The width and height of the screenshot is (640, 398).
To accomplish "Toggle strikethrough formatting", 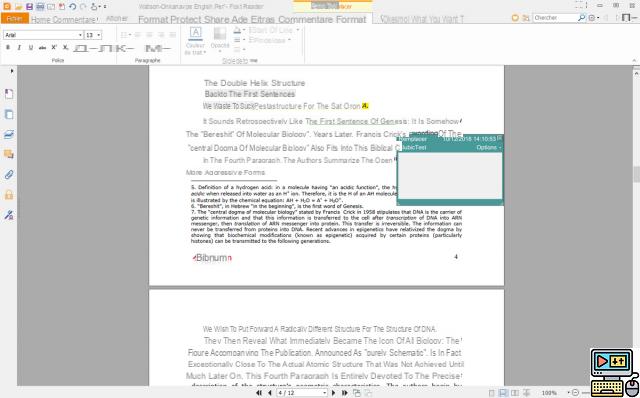I will [42, 48].
